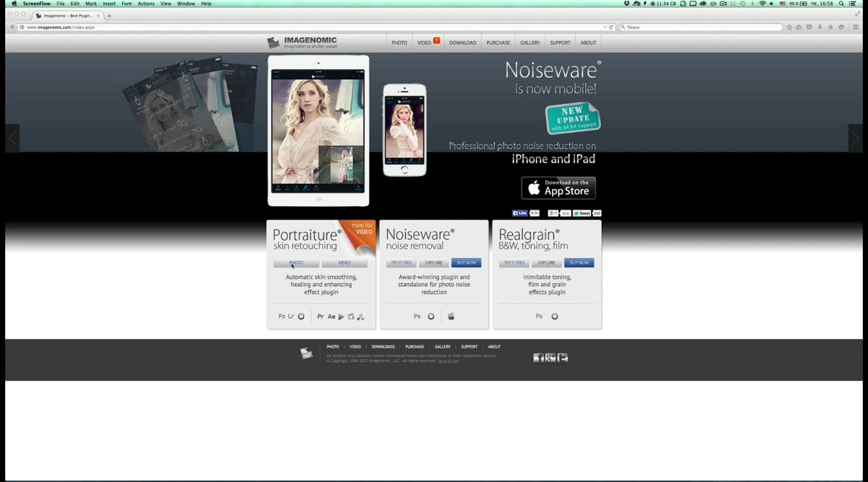Viewport: 868px width, 482px height.
Task: Click the Twitter Tweet button
Action: [582, 213]
